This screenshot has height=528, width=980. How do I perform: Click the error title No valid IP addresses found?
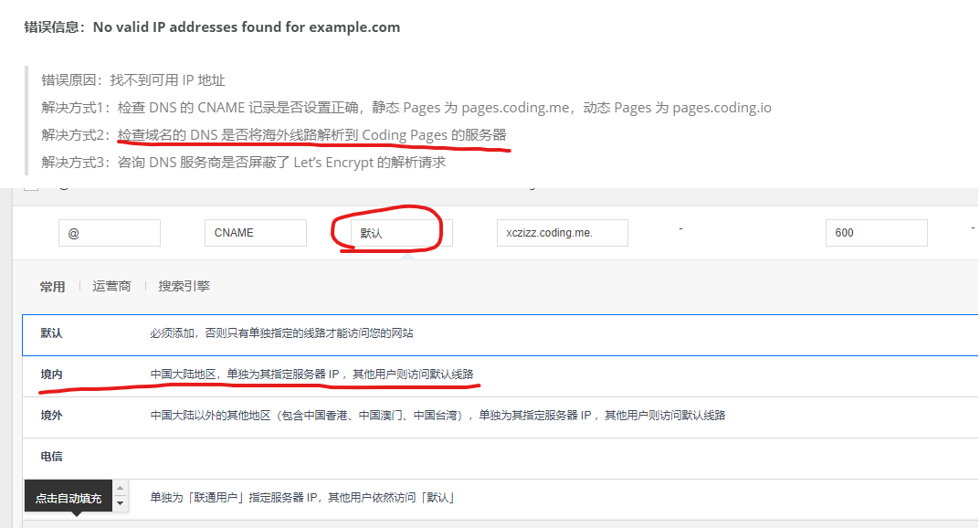coord(212,26)
